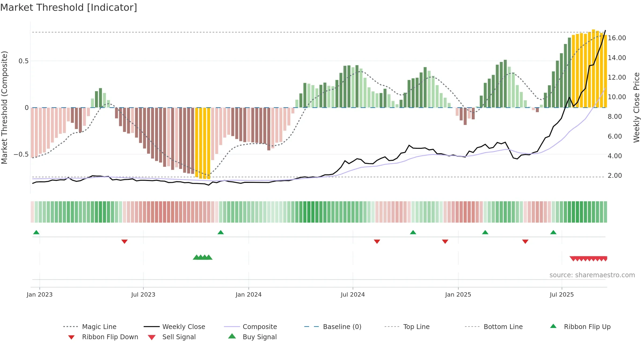Select the ribbon flip down marker near June 2023
The width and height of the screenshot is (644, 362).
[125, 242]
